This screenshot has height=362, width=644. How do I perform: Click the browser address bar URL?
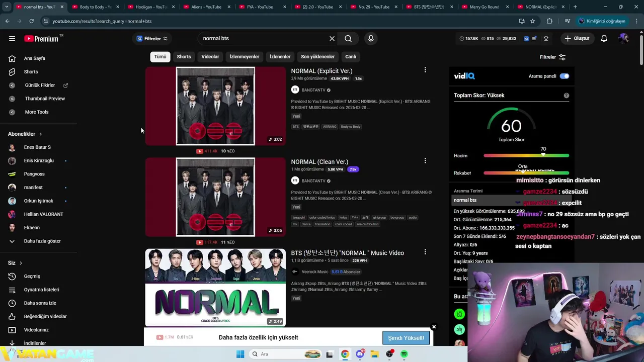coord(102,21)
